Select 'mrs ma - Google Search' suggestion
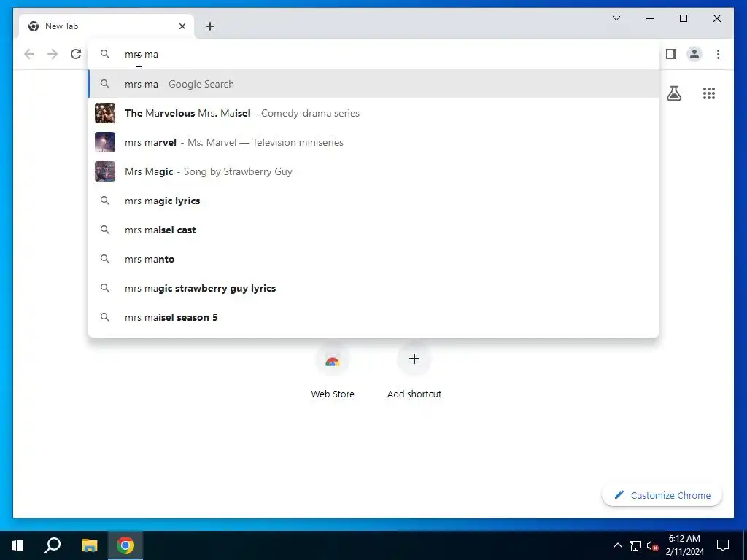 pos(373,85)
